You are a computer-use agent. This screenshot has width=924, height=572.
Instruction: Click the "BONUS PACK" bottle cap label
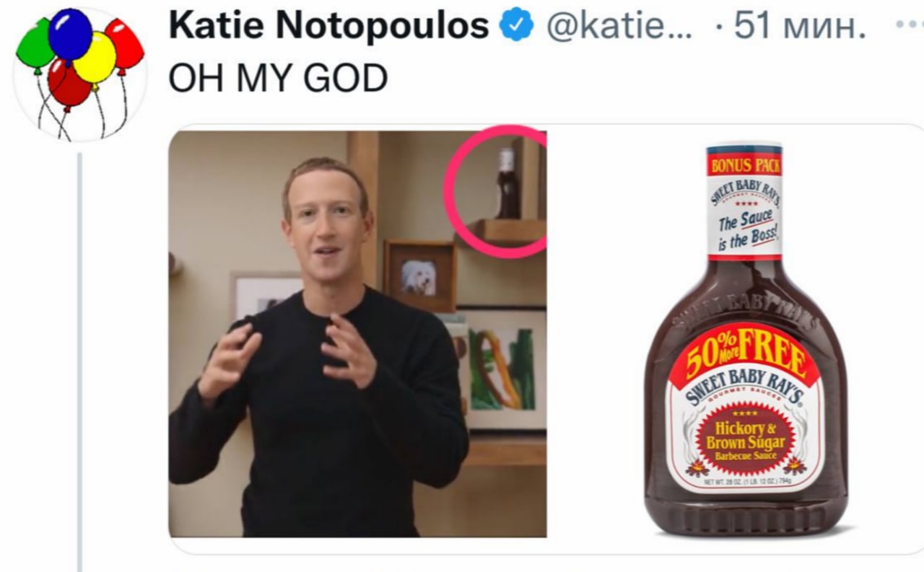click(744, 165)
